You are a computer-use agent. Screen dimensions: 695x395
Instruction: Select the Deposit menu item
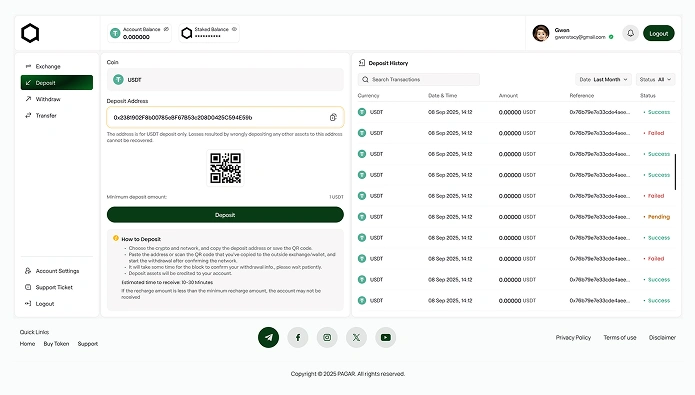pos(57,82)
